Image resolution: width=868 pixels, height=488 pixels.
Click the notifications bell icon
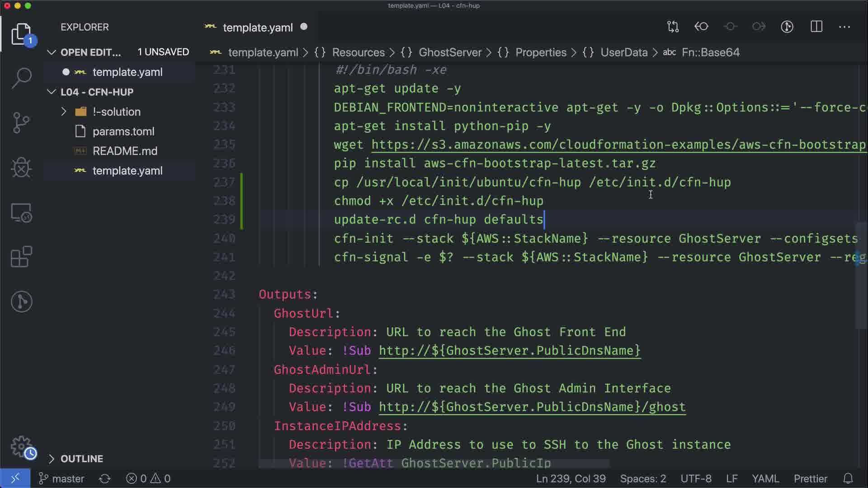point(848,479)
